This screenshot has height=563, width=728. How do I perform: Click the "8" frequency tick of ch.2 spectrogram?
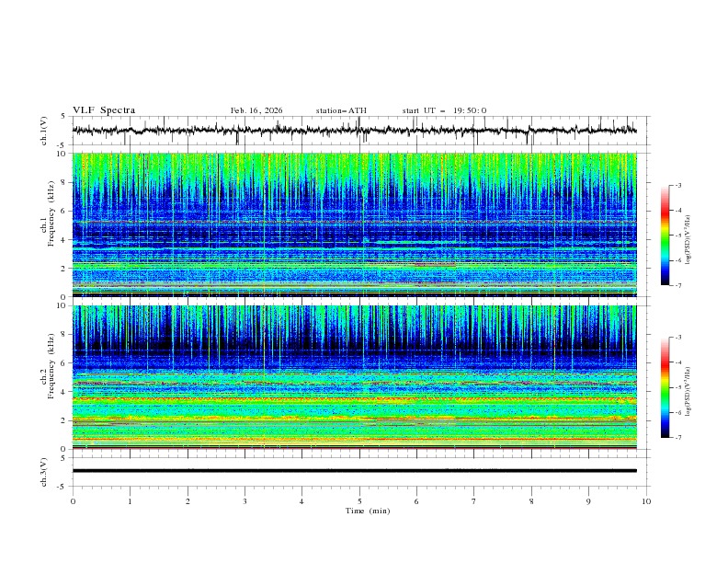point(65,335)
